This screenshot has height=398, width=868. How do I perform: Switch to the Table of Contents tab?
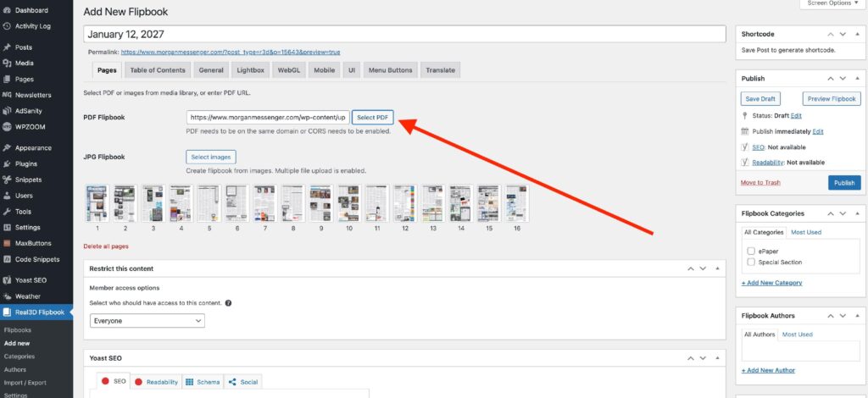click(158, 70)
